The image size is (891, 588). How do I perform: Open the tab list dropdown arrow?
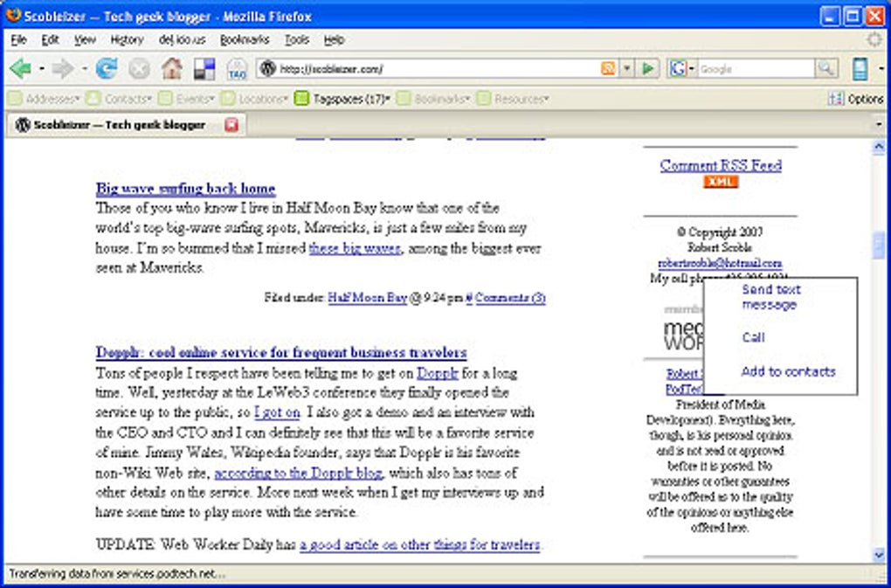879,124
